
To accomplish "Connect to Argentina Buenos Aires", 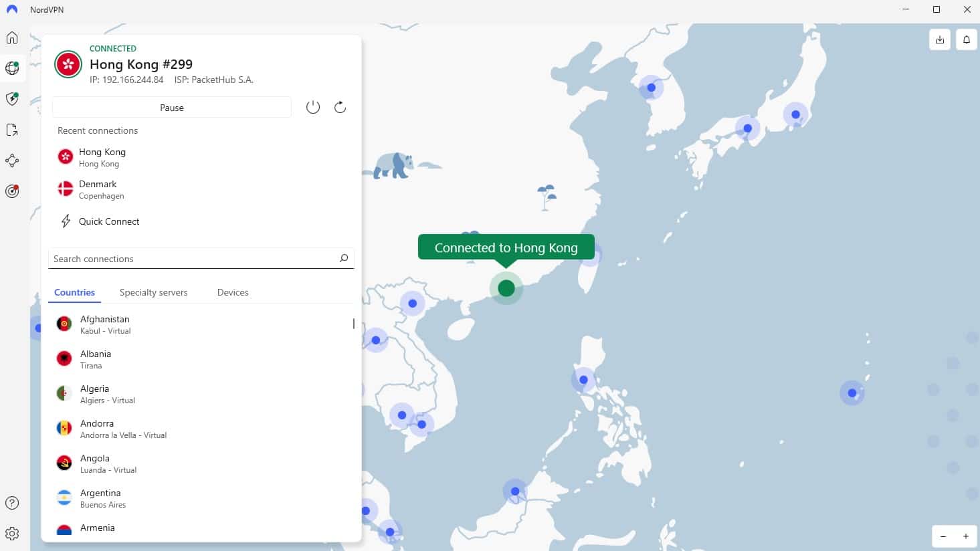I will 201,498.
